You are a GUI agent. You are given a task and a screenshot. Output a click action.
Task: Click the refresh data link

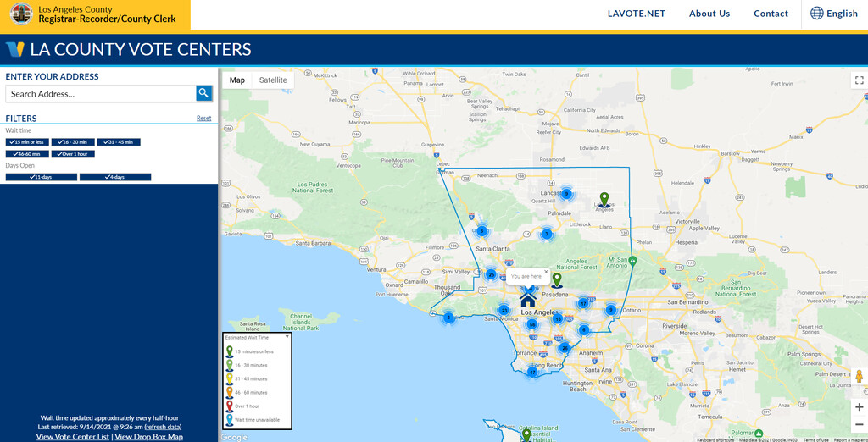pos(164,427)
